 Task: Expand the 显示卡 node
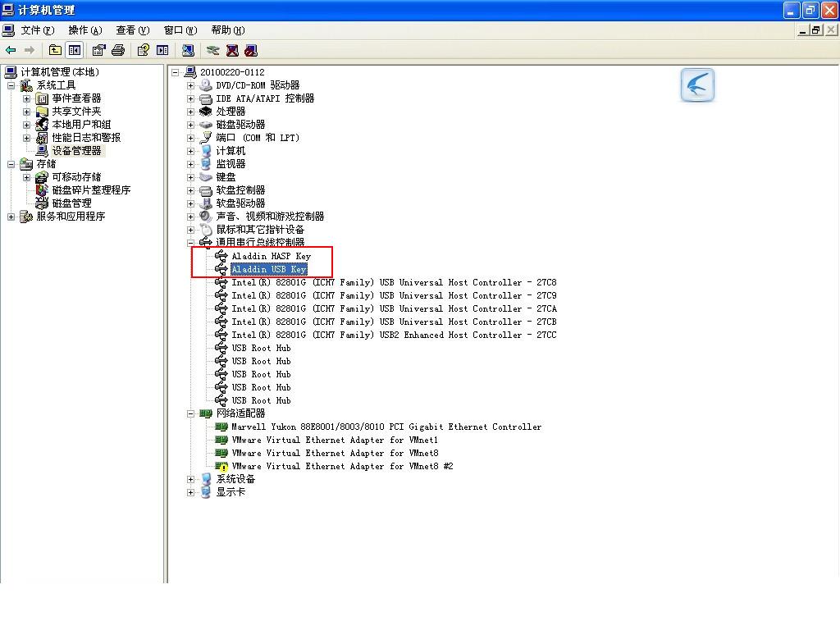tap(190, 492)
